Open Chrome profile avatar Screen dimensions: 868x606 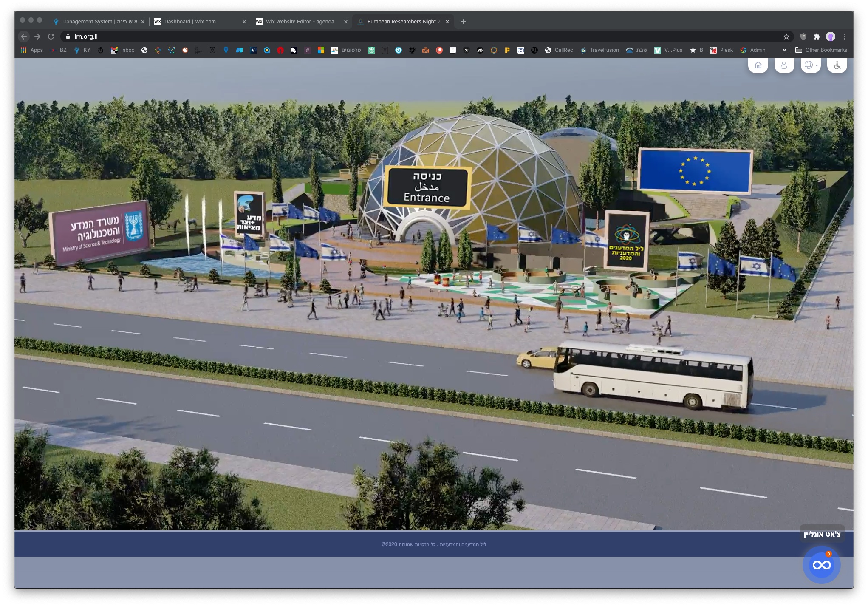[x=831, y=37]
